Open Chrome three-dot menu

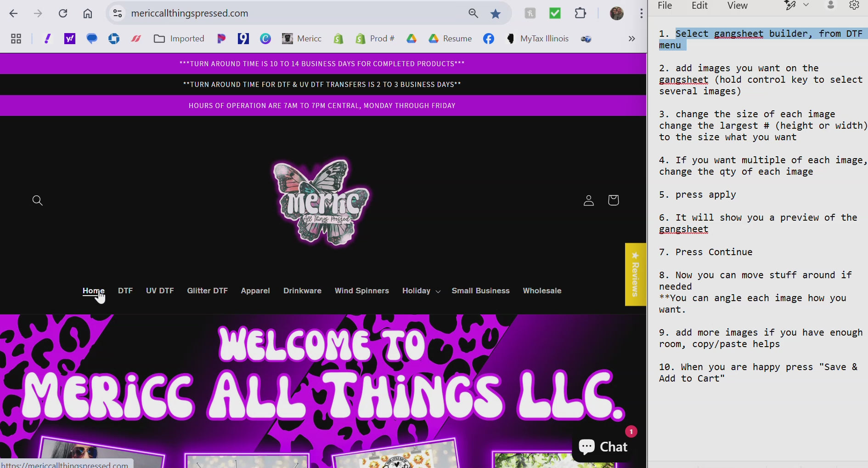[x=641, y=13]
